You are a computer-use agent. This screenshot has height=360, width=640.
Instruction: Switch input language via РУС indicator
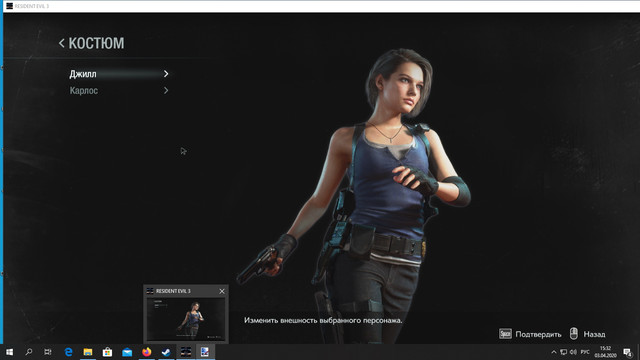pos(585,352)
